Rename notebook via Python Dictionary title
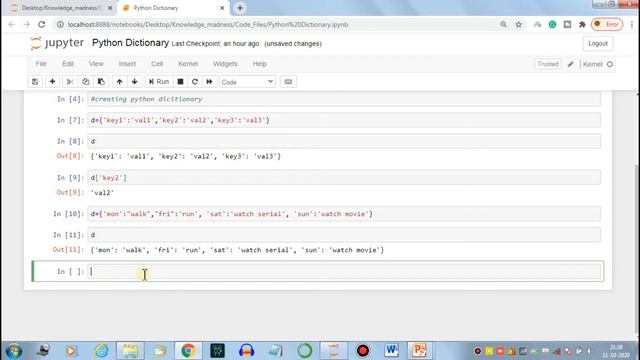The height and width of the screenshot is (360, 640). click(x=130, y=43)
